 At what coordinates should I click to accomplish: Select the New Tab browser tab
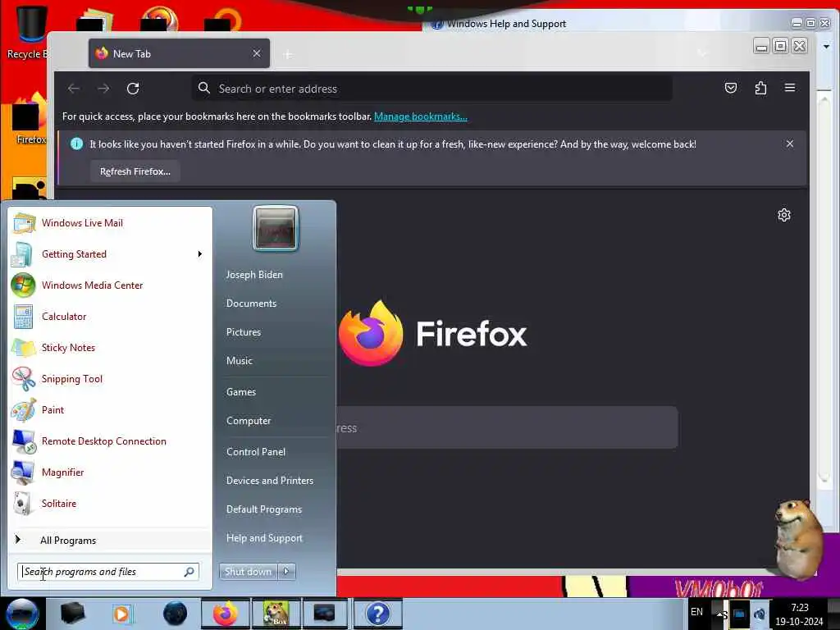pyautogui.click(x=179, y=53)
